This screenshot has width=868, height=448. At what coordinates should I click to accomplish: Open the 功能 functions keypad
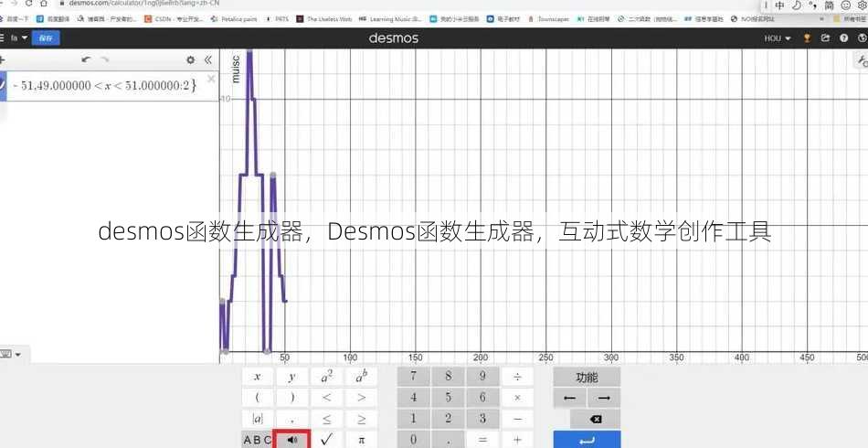coord(587,377)
